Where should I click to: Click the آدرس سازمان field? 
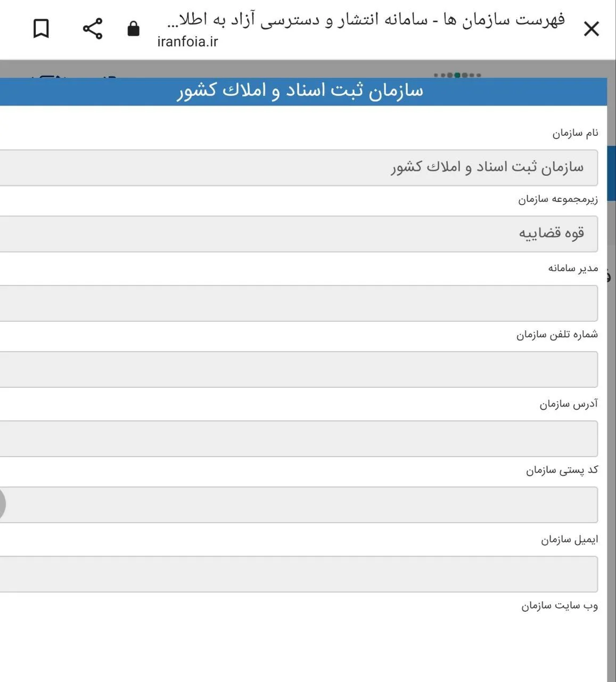pos(298,438)
